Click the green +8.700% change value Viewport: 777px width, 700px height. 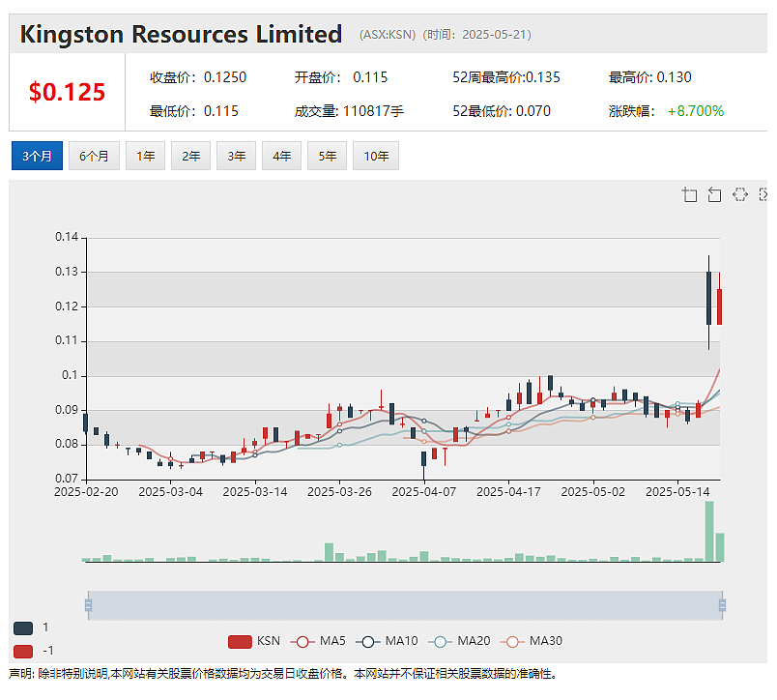tap(696, 111)
